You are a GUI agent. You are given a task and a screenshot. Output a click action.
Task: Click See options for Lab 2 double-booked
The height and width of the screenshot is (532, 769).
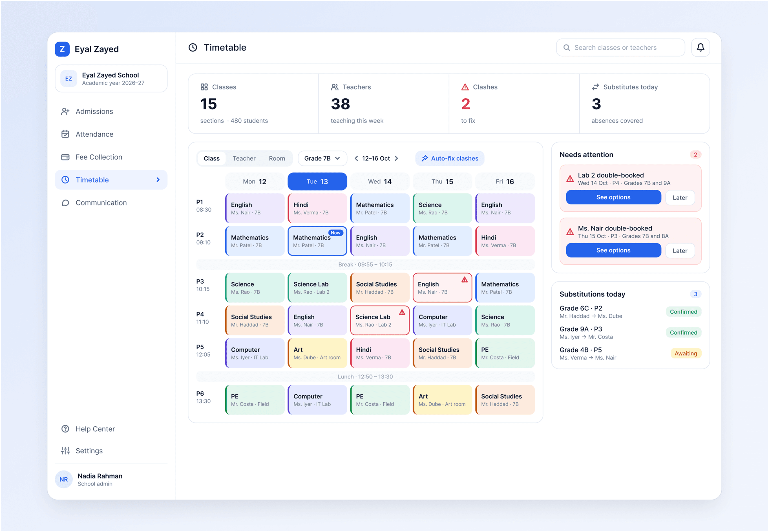click(613, 197)
